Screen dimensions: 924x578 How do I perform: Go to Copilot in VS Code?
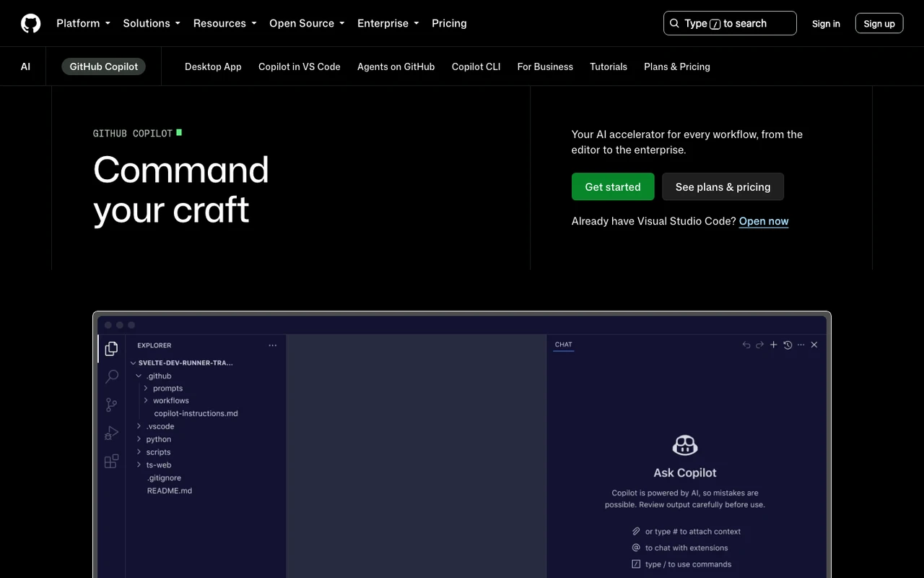[x=300, y=66]
